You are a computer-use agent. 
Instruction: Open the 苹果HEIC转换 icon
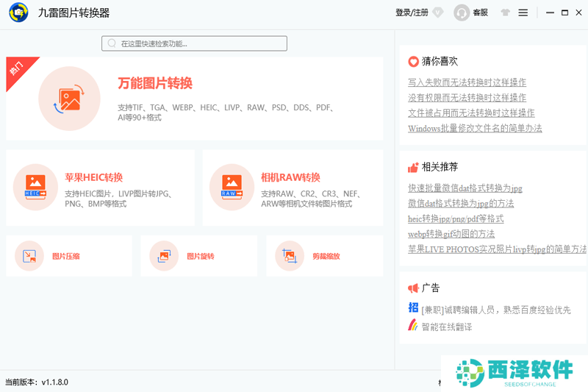pos(35,187)
